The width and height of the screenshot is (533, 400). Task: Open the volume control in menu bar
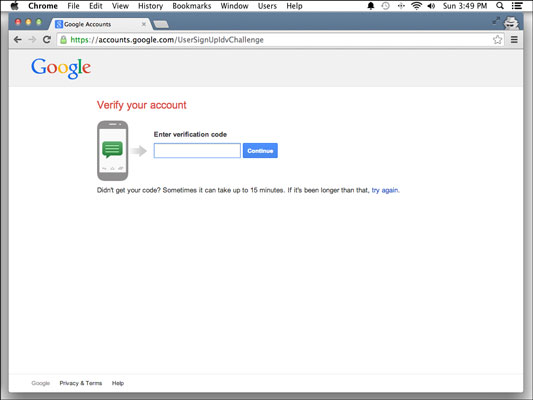(431, 6)
